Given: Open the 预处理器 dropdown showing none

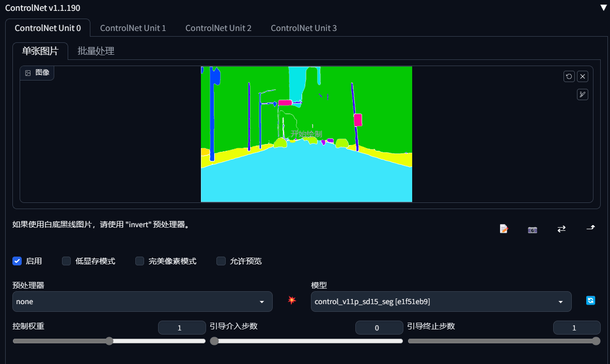Looking at the screenshot, I should point(143,302).
